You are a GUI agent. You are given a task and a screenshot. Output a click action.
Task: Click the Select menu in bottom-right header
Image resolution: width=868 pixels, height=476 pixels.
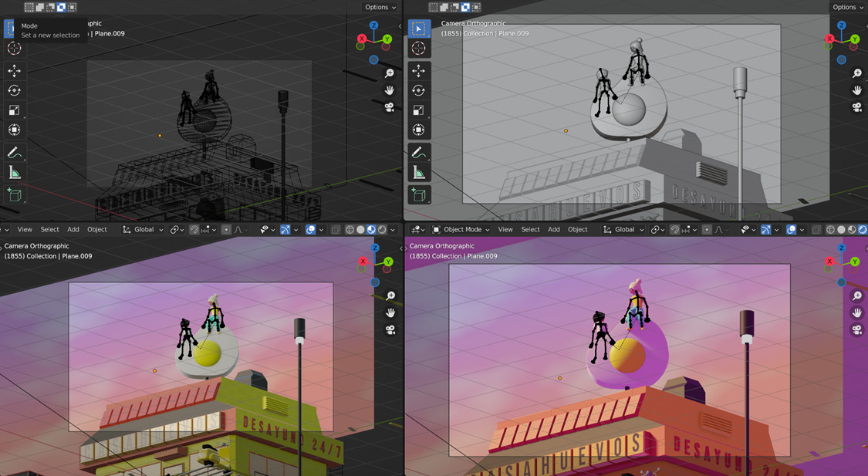tap(530, 229)
